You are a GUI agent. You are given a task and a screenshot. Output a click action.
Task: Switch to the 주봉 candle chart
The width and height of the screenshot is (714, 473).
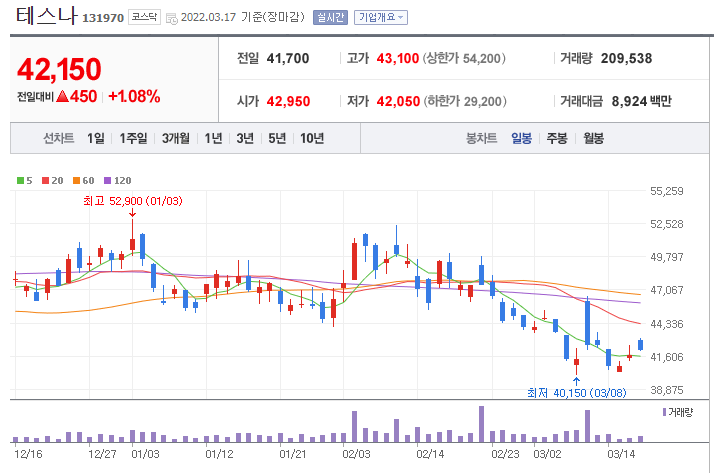point(557,138)
